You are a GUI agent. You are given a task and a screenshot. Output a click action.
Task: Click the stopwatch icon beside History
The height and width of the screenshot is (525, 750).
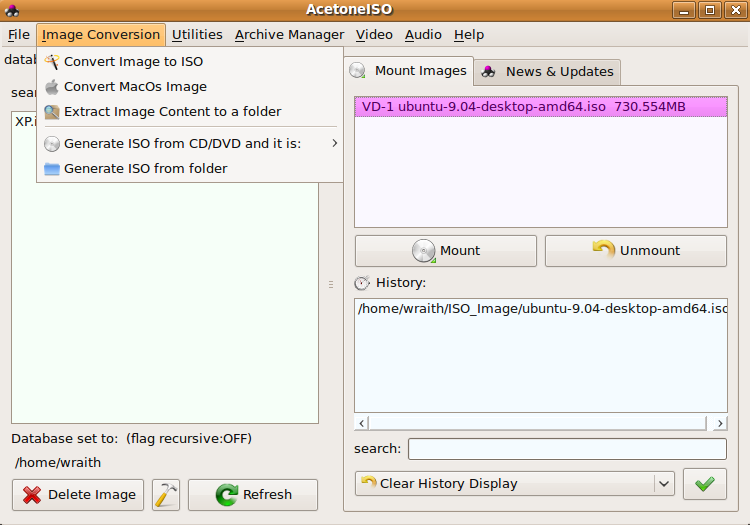coord(362,283)
